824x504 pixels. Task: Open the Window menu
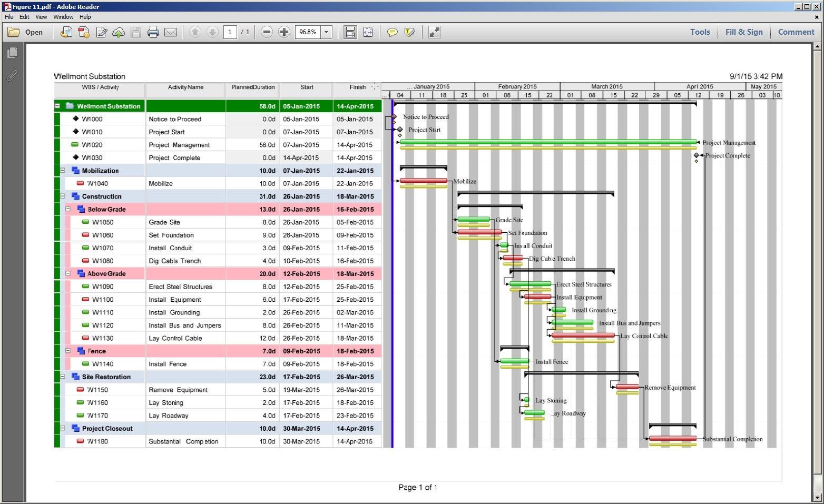[63, 17]
